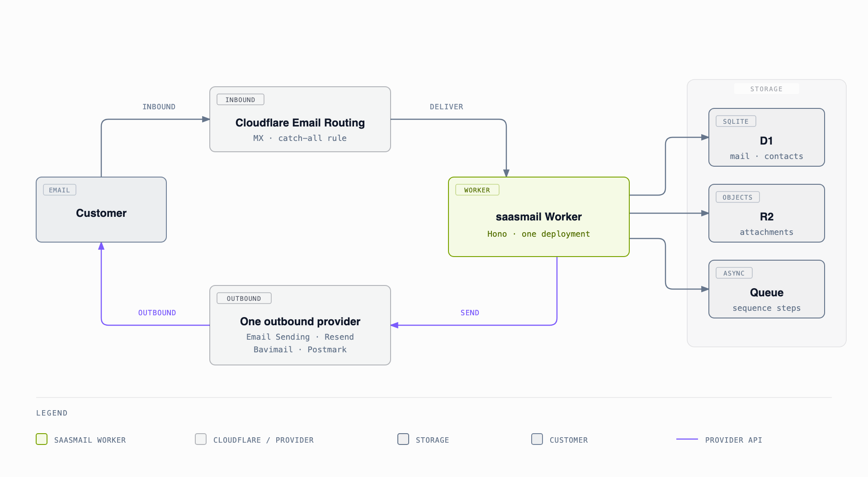Click the "Hono · one deployment" subtitle

tap(538, 234)
